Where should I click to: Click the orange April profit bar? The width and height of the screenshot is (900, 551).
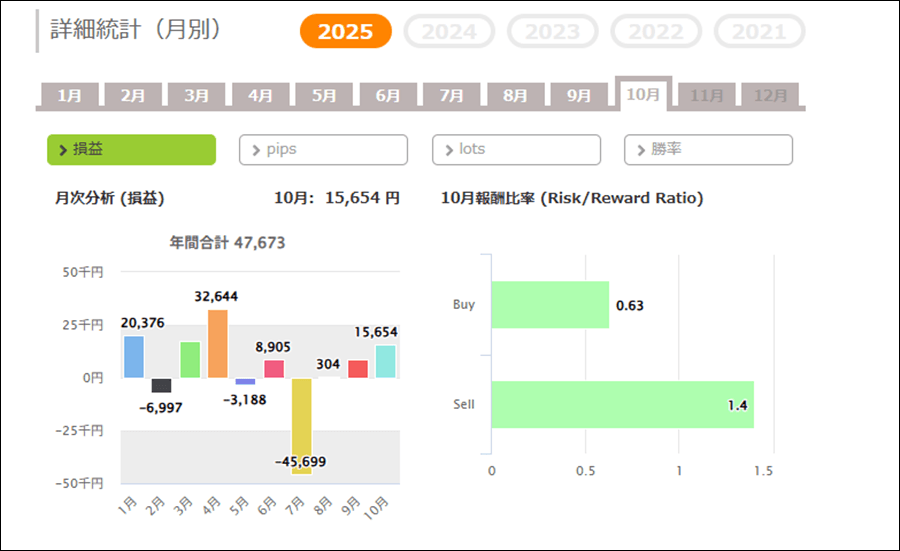pyautogui.click(x=218, y=344)
